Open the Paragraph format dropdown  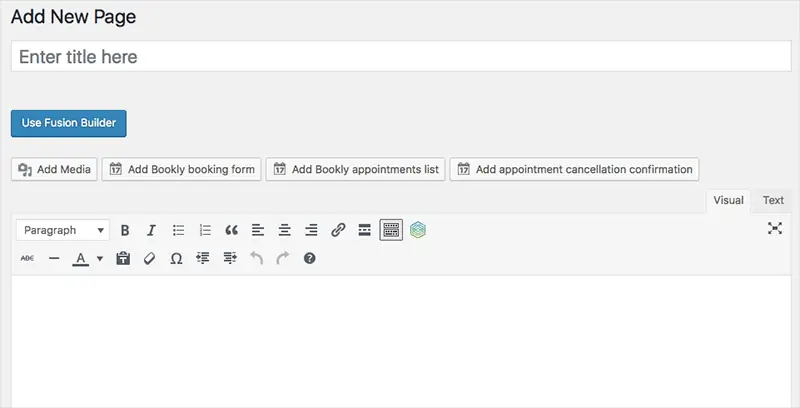click(63, 231)
